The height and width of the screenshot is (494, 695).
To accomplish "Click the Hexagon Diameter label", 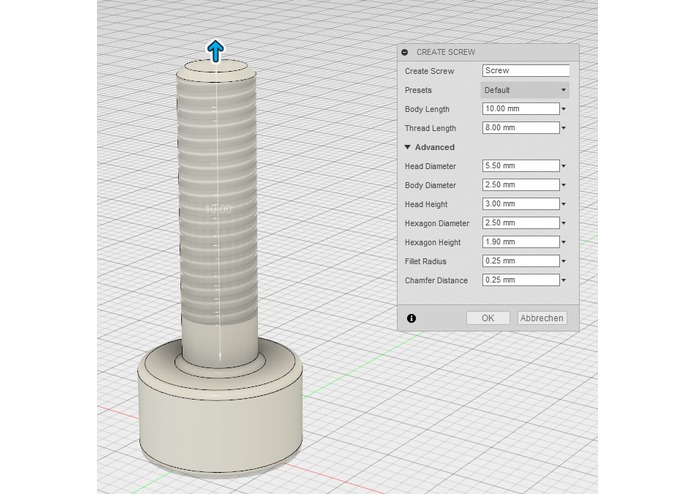I will [437, 223].
